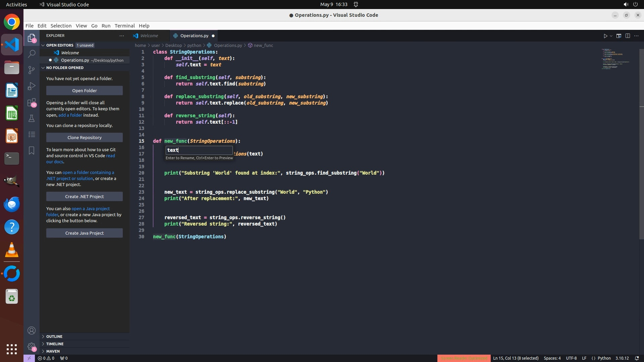Image resolution: width=644 pixels, height=362 pixels.
Task: Click the Open Folder button
Action: pyautogui.click(x=84, y=90)
